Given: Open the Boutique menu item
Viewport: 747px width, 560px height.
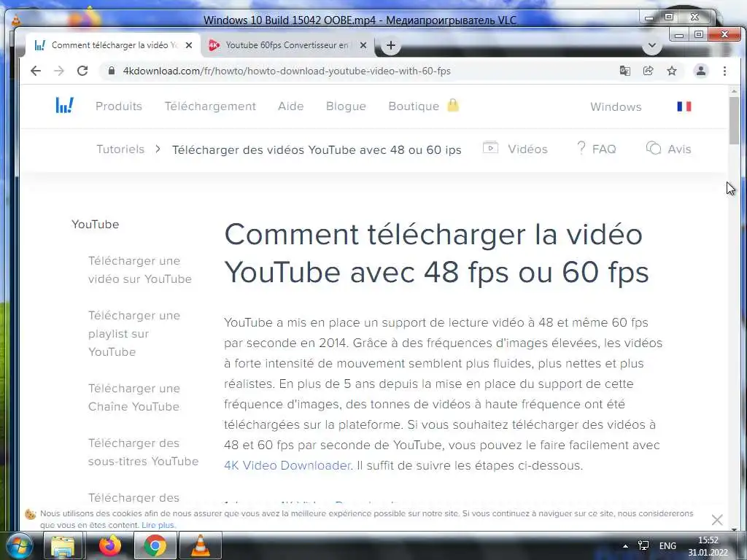Looking at the screenshot, I should 414,106.
